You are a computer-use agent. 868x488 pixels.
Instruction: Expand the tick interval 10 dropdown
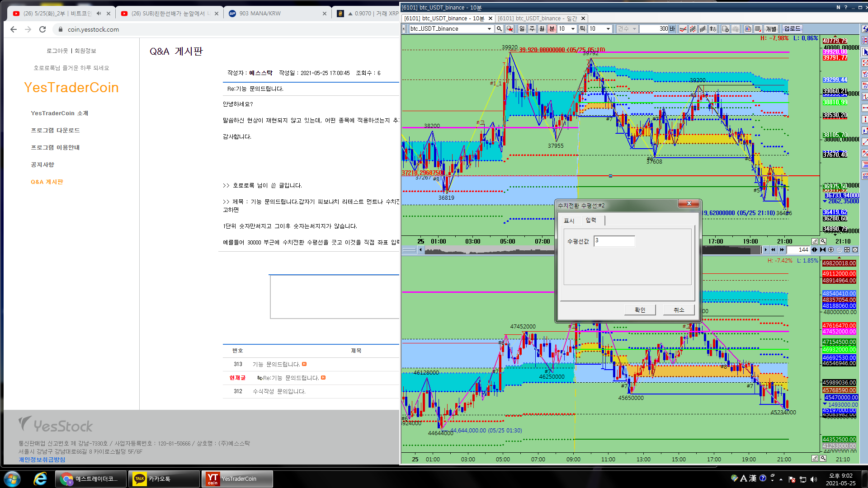pos(608,29)
